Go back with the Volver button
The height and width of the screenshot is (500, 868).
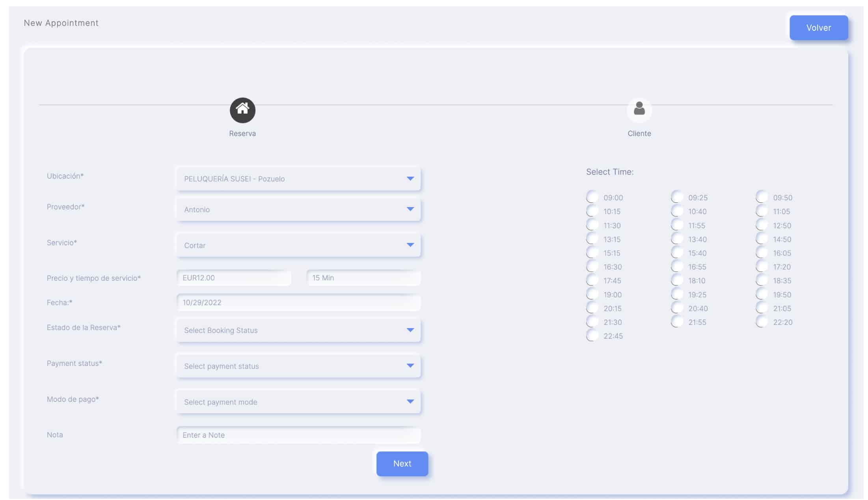coord(818,28)
